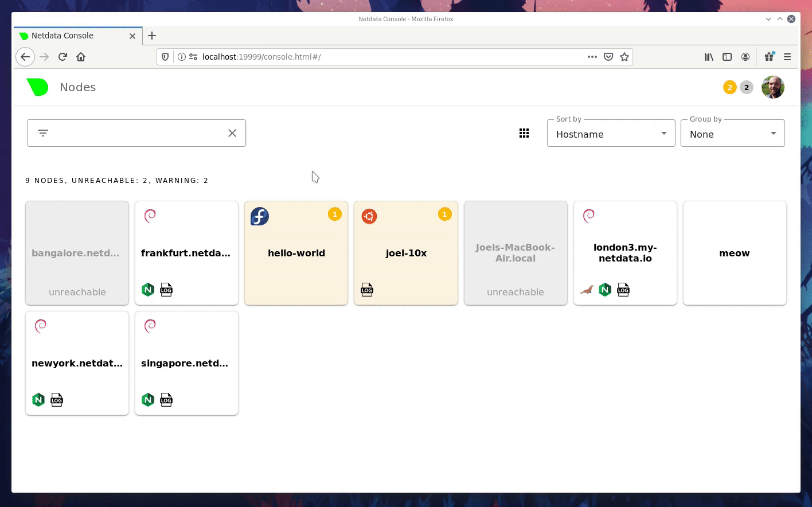Click the Nginx icon on frankfurt node
Screen dimensions: 812x507
(148, 290)
